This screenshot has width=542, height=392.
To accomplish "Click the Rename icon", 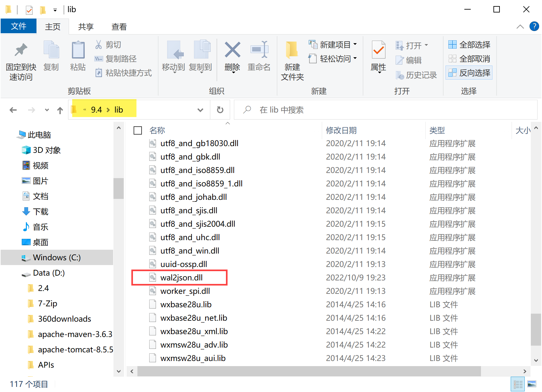I will coord(259,50).
